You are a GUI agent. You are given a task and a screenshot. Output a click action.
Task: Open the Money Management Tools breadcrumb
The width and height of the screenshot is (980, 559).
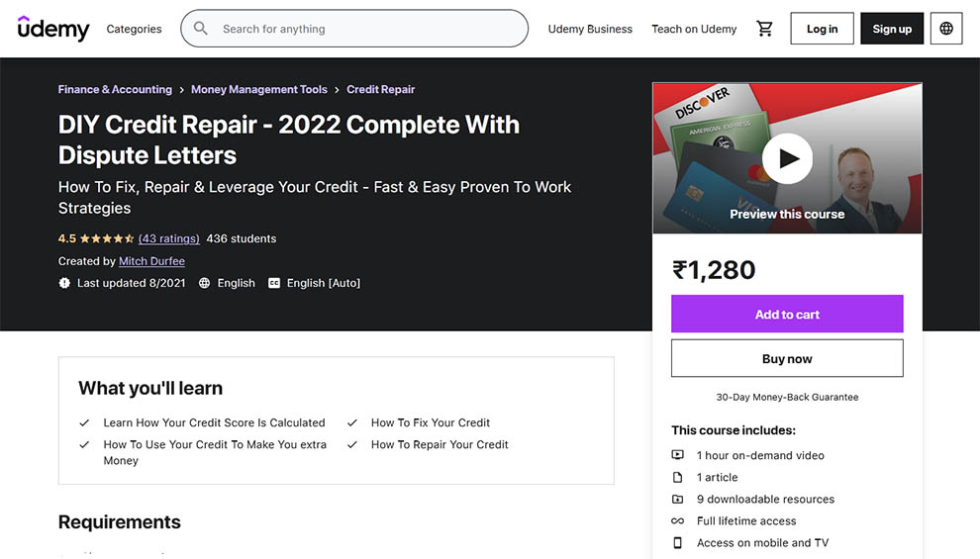point(259,89)
